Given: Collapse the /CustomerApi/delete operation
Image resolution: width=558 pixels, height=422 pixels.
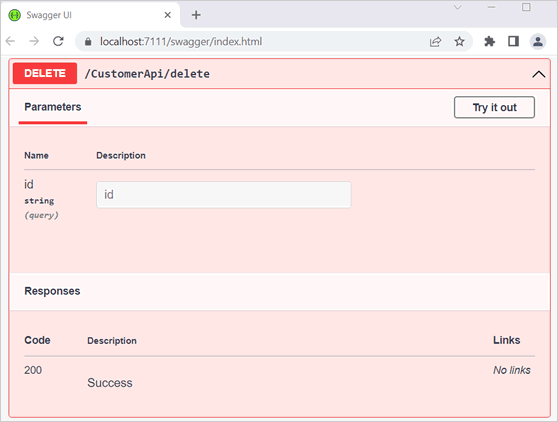Looking at the screenshot, I should 538,74.
